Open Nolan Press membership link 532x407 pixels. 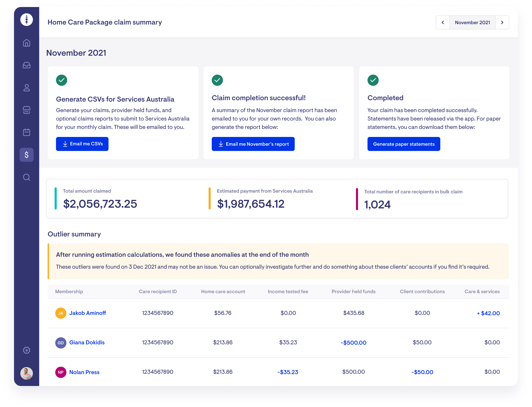point(84,372)
